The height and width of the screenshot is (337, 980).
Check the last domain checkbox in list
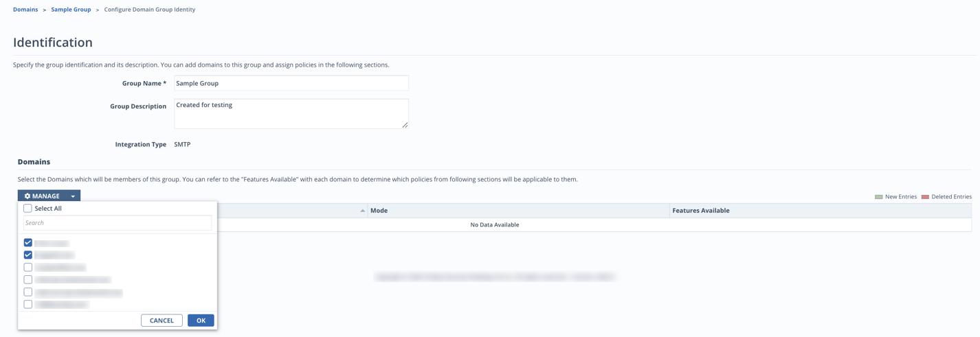coord(28,304)
